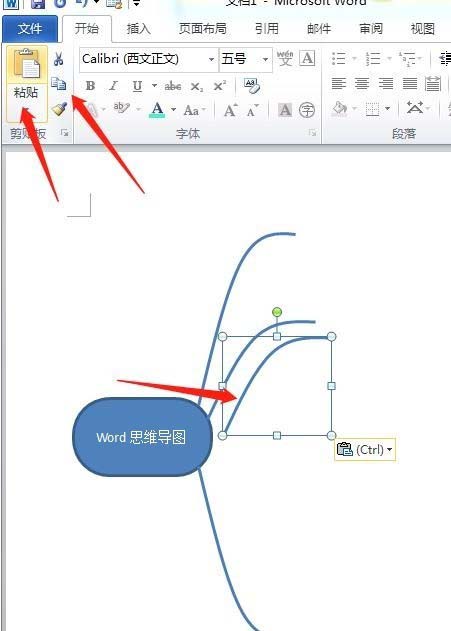
Task: Toggle strikethrough text
Action: (173, 86)
